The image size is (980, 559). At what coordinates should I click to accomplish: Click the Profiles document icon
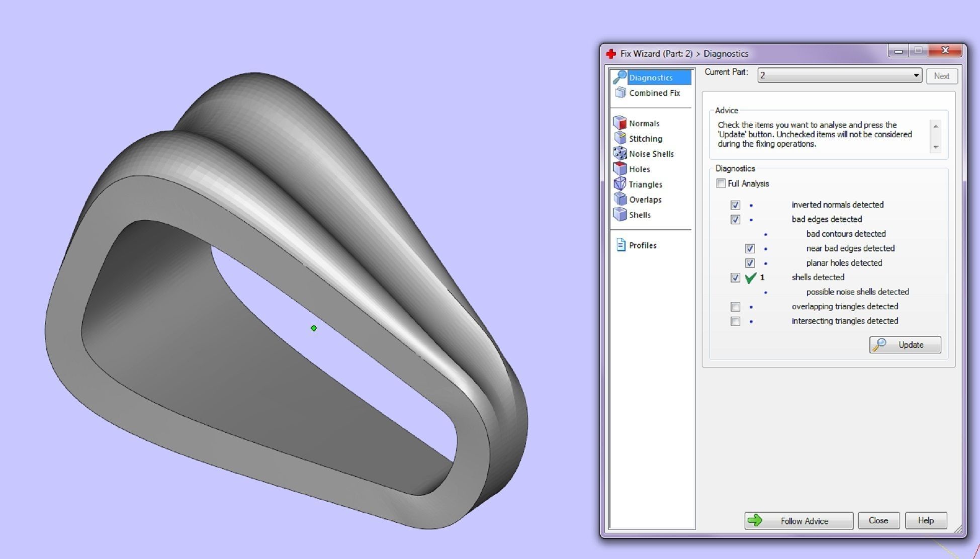pyautogui.click(x=621, y=245)
